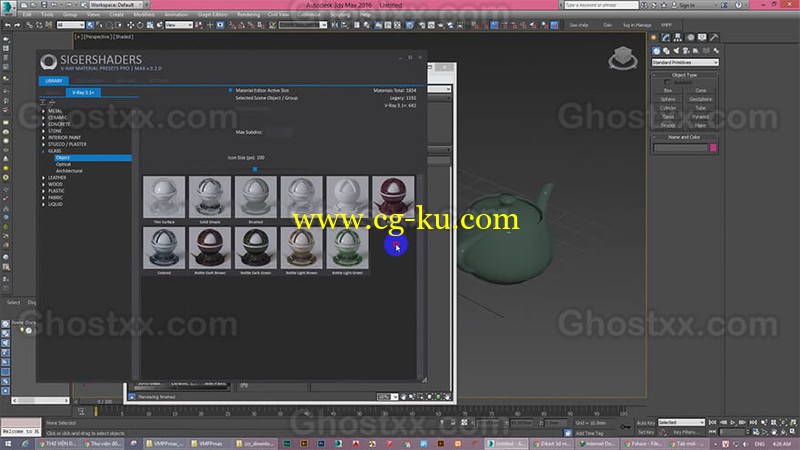This screenshot has width=800, height=450.
Task: Expand the CERAMIC category
Action: [43, 117]
